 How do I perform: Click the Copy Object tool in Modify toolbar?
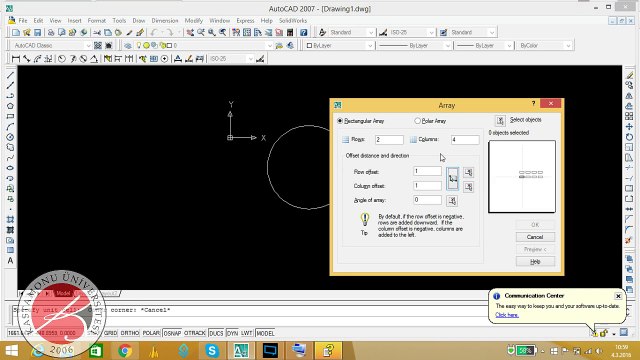(x=629, y=85)
